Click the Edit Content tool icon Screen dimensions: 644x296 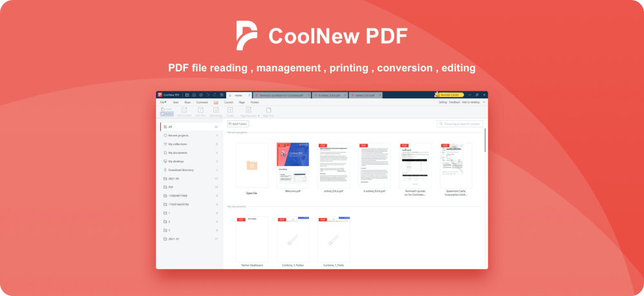click(184, 109)
